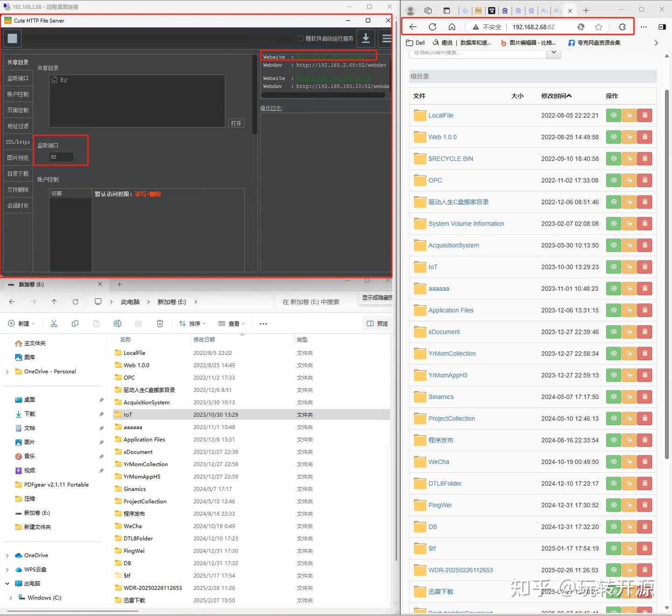The width and height of the screenshot is (672, 616).
Task: Open the 查看 view dropdown
Action: pos(231,323)
